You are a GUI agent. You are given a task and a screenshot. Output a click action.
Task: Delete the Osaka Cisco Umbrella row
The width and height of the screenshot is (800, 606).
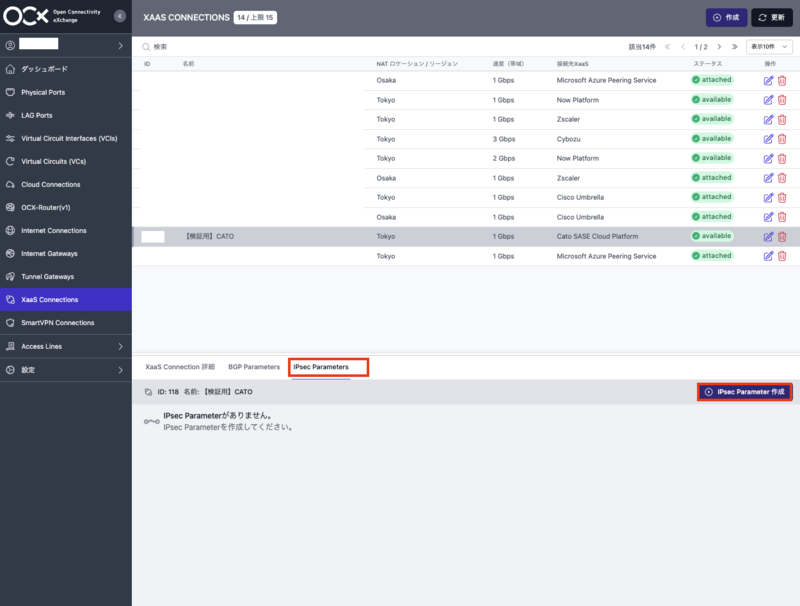point(782,217)
